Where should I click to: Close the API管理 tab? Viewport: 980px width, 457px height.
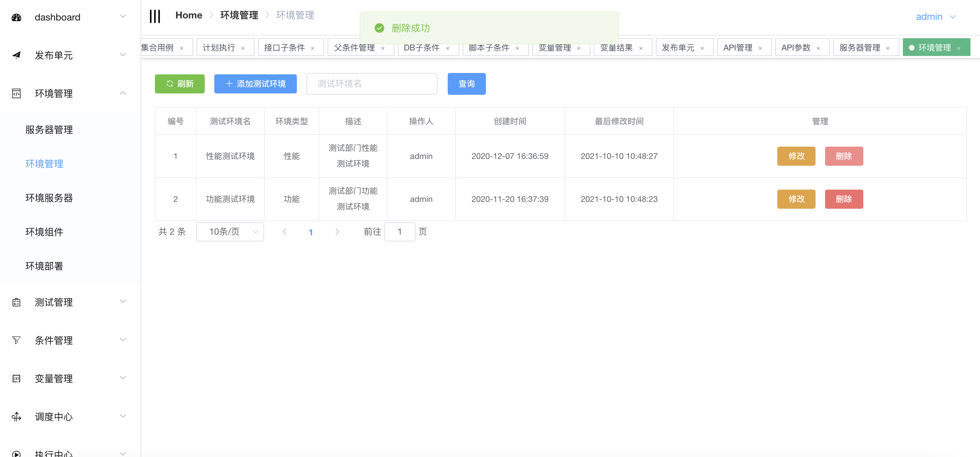point(760,48)
